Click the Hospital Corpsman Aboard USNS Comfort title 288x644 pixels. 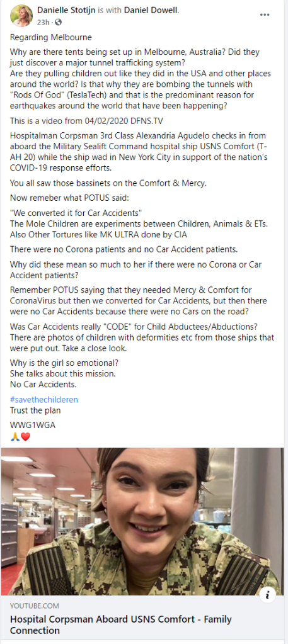(x=120, y=624)
